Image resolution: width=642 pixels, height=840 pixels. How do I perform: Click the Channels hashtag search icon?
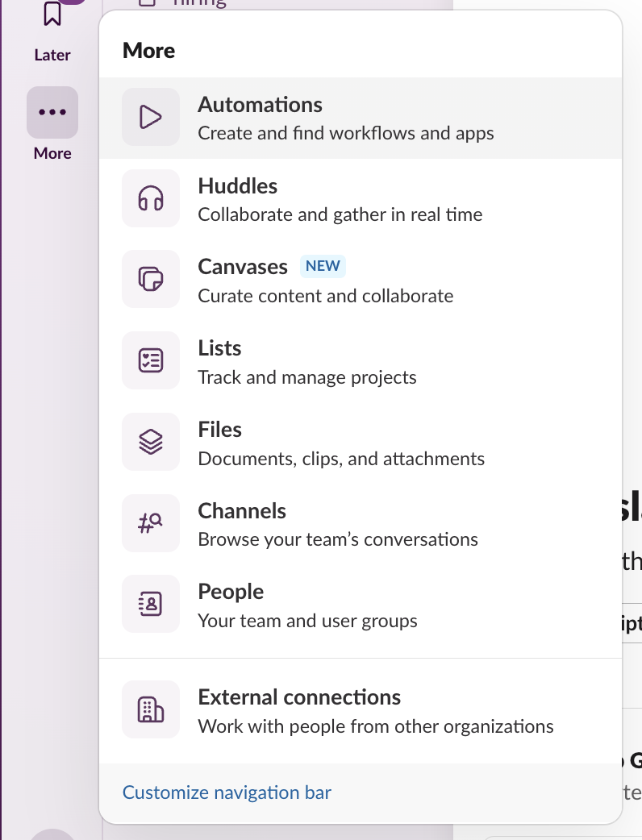151,523
